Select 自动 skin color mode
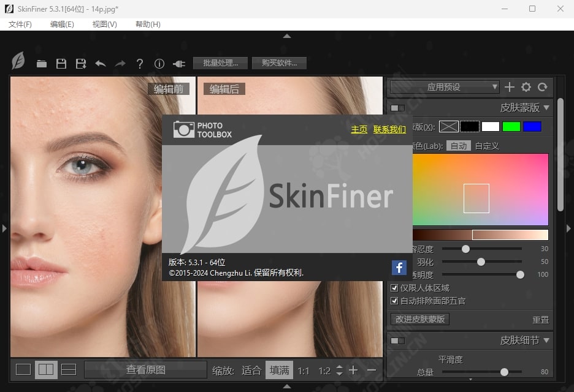Screen dimensions: 574x392 (x=458, y=146)
